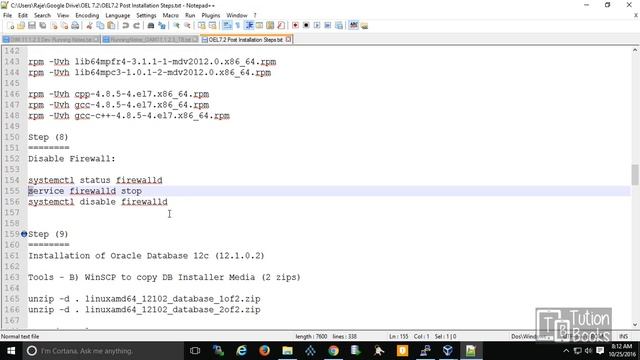Toggle Word Wrap in the toolbar
This screenshot has height=360, width=640.
(x=227, y=26)
